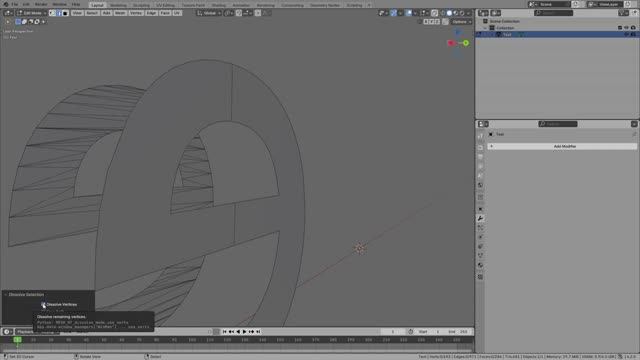640x360 pixels.
Task: Open the viewport Add menu
Action: pos(107,13)
